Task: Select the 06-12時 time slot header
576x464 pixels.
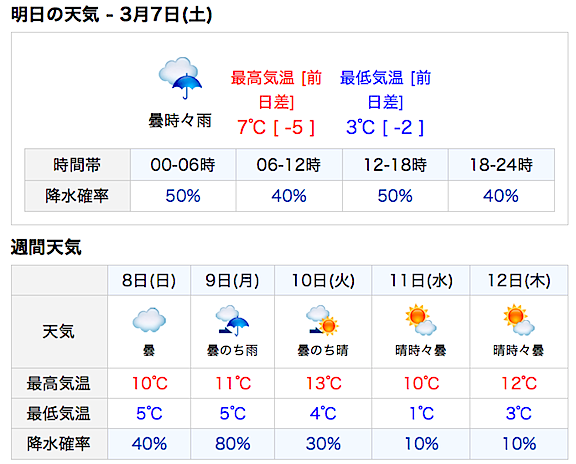Action: [x=289, y=165]
